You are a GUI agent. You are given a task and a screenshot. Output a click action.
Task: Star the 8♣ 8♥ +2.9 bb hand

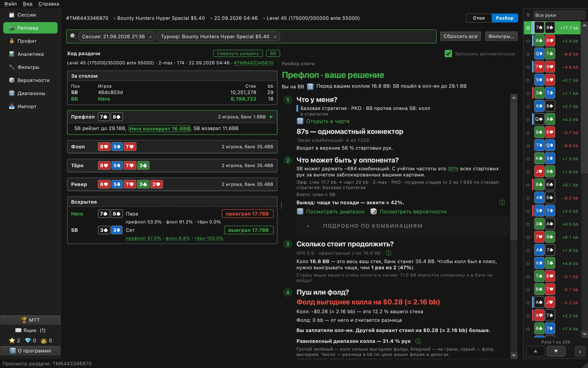tap(528, 41)
